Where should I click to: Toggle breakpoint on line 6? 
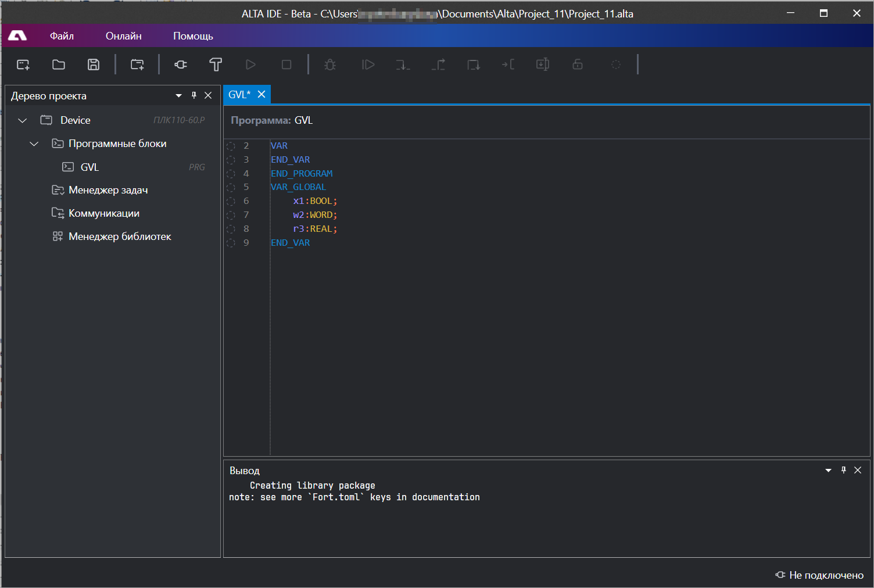pyautogui.click(x=231, y=201)
